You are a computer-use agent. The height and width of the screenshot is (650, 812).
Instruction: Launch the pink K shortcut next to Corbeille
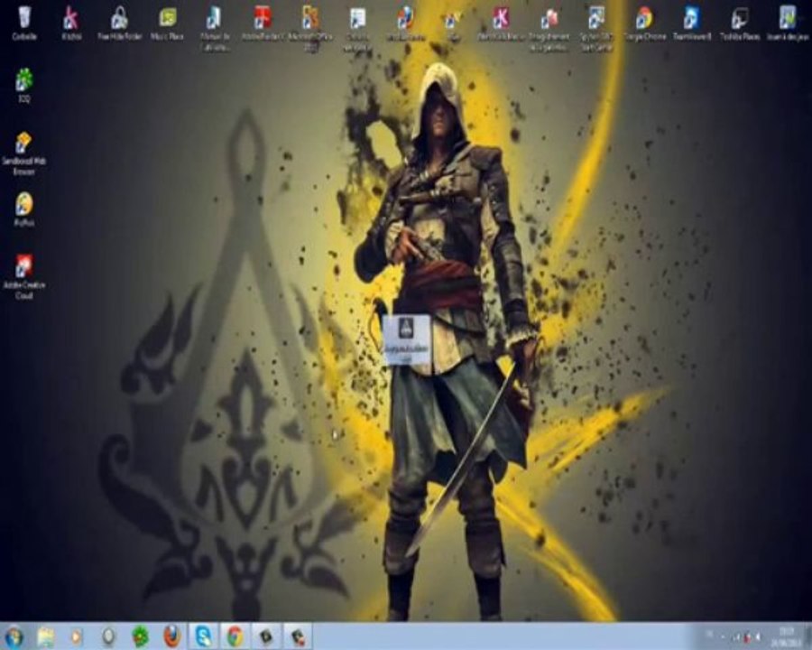coord(71,23)
